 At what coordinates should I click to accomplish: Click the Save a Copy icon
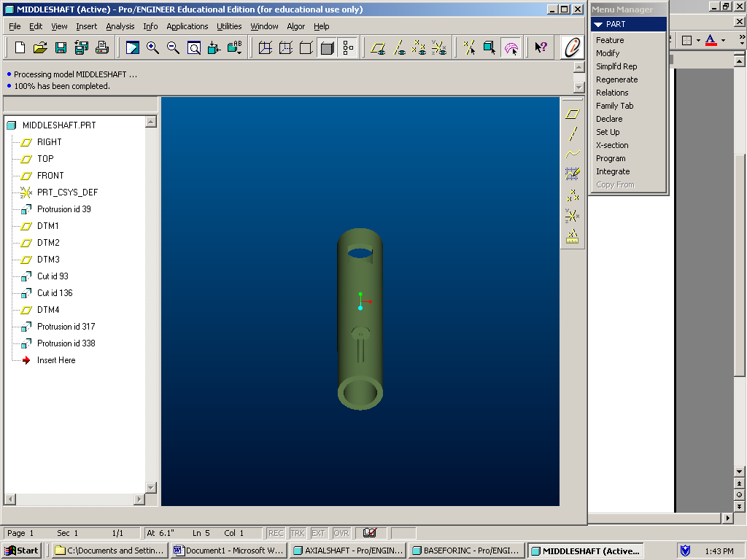(82, 47)
